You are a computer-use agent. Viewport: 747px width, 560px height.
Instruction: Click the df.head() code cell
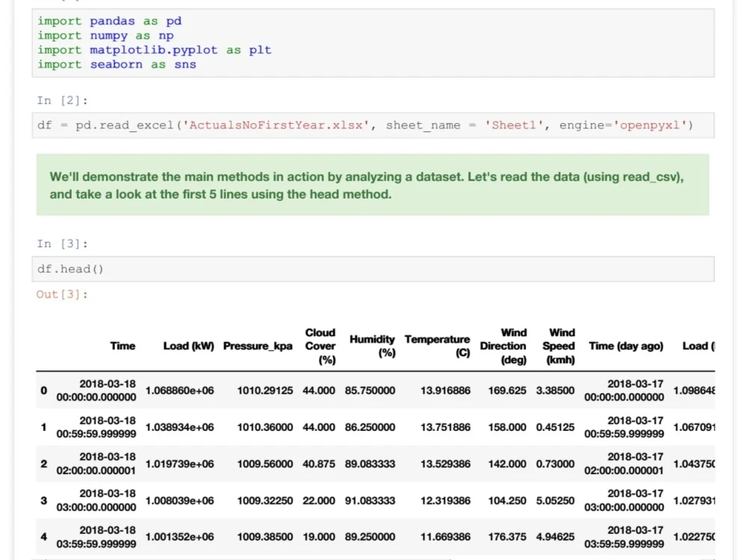[x=373, y=269]
